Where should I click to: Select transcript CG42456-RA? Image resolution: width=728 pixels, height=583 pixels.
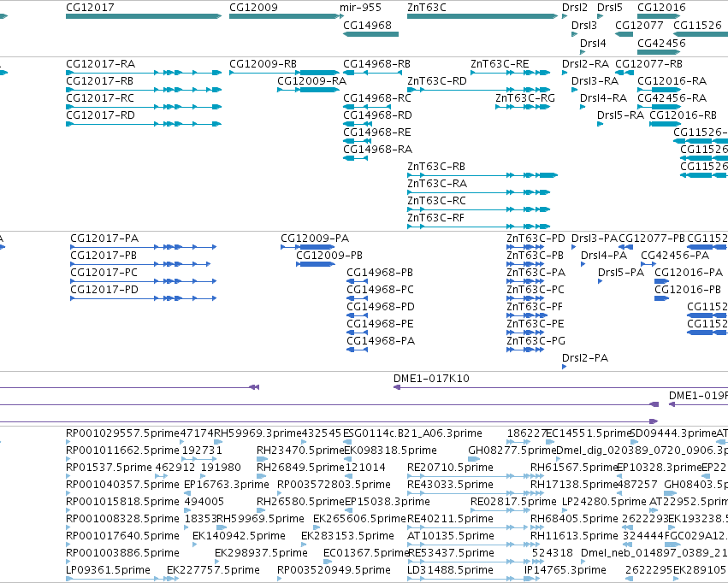(x=672, y=97)
